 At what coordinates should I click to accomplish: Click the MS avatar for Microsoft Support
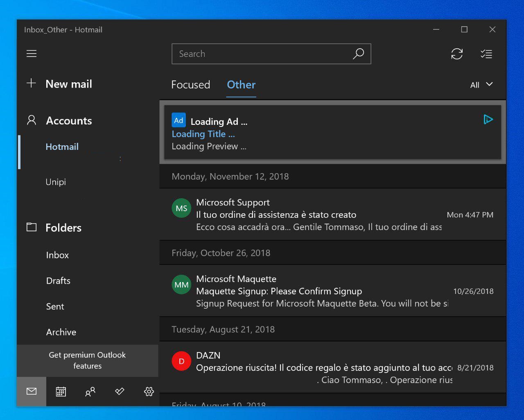click(x=181, y=208)
